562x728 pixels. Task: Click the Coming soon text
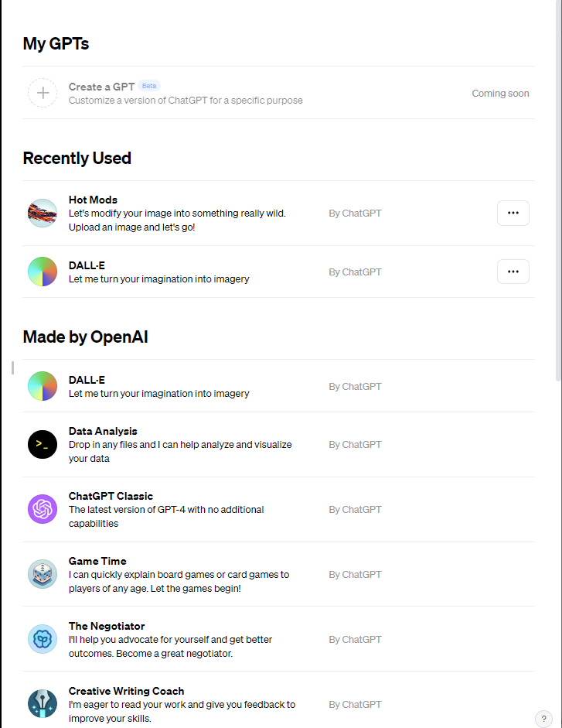[500, 94]
